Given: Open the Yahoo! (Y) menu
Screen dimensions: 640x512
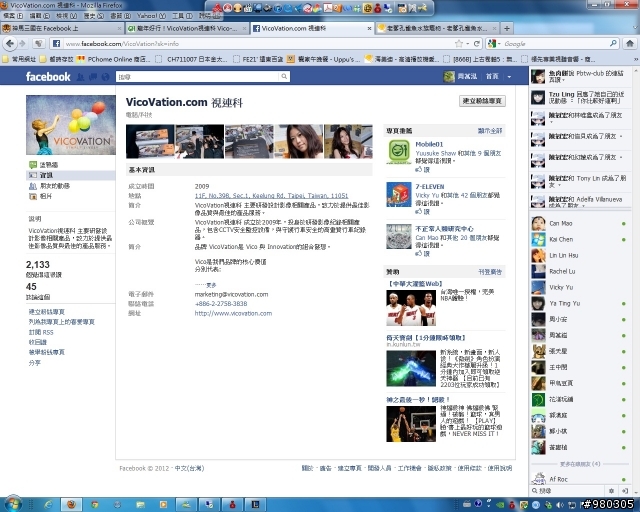Looking at the screenshot, I should (151, 16).
